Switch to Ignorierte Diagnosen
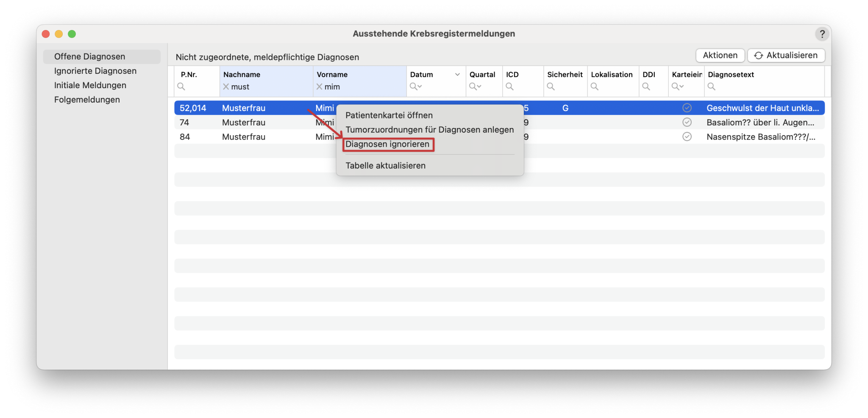868x418 pixels. pos(95,70)
